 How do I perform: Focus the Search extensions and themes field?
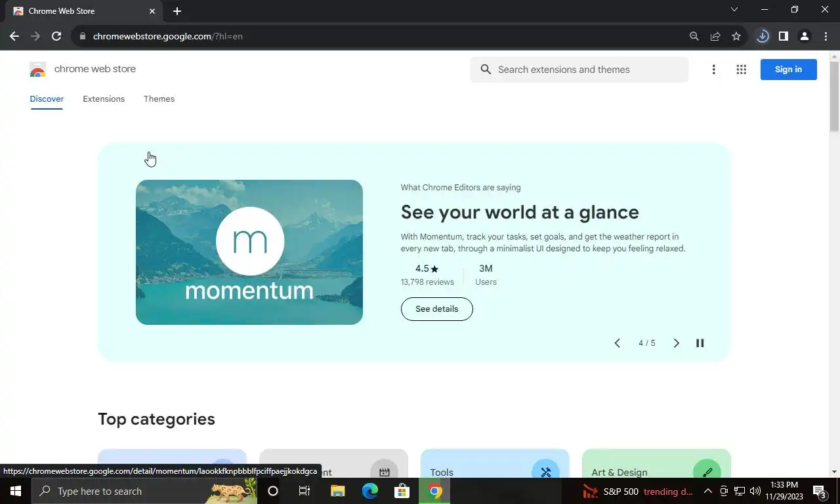click(579, 70)
